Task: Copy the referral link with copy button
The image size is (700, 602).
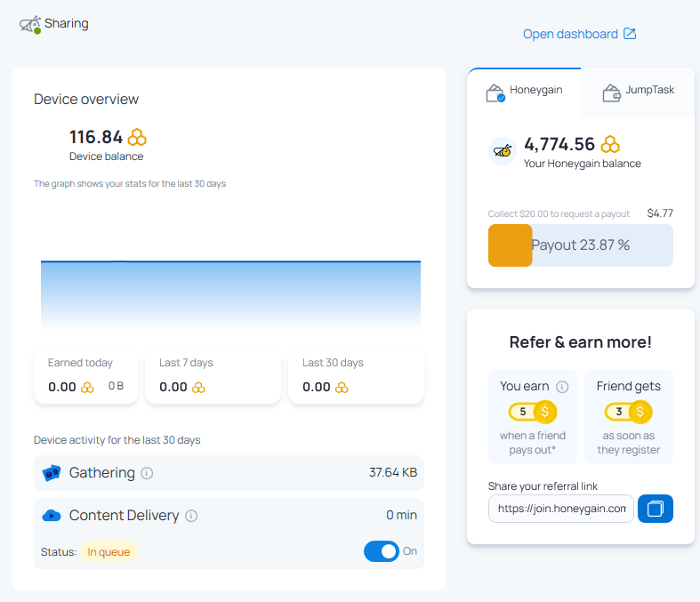Action: 656,509
